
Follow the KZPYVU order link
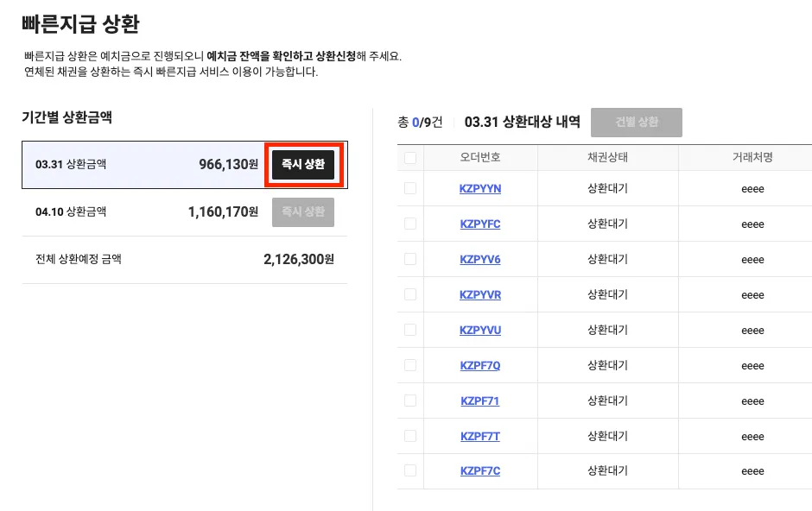coord(480,330)
